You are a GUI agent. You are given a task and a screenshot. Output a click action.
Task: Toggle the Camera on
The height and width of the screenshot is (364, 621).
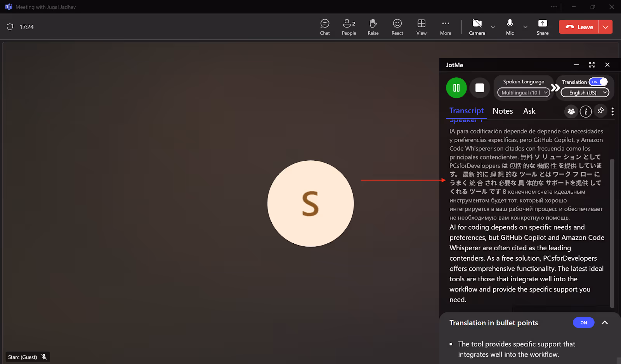tap(477, 27)
